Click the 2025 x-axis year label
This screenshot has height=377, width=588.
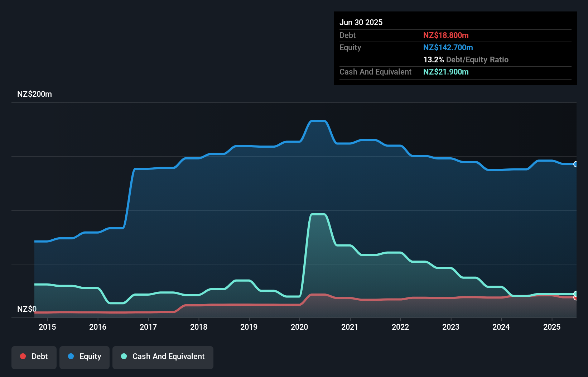[552, 327]
